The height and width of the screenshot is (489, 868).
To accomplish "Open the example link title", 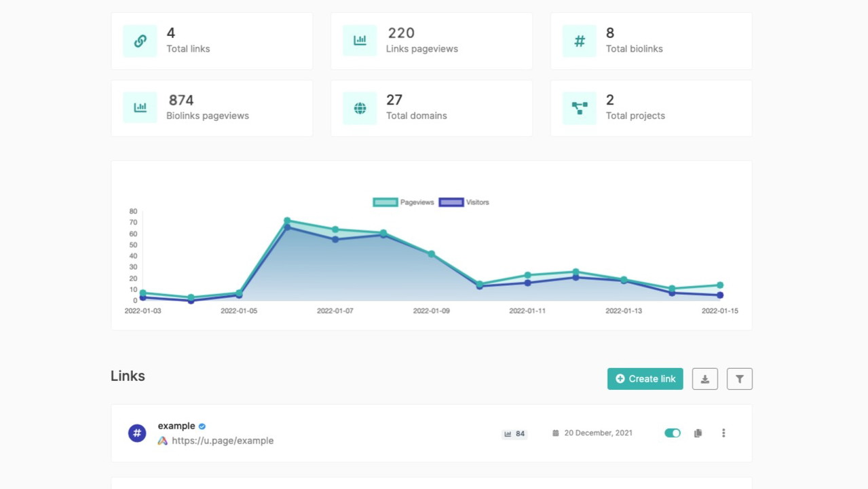I will [x=176, y=426].
